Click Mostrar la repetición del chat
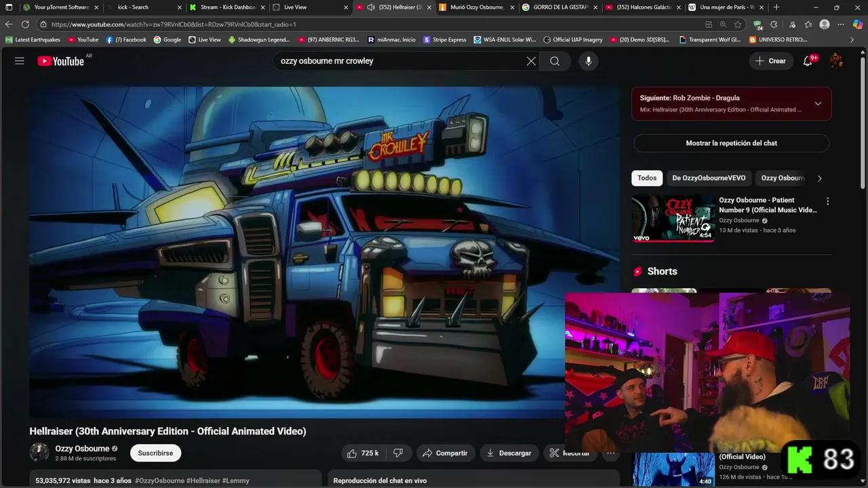This screenshot has width=868, height=488. (731, 143)
